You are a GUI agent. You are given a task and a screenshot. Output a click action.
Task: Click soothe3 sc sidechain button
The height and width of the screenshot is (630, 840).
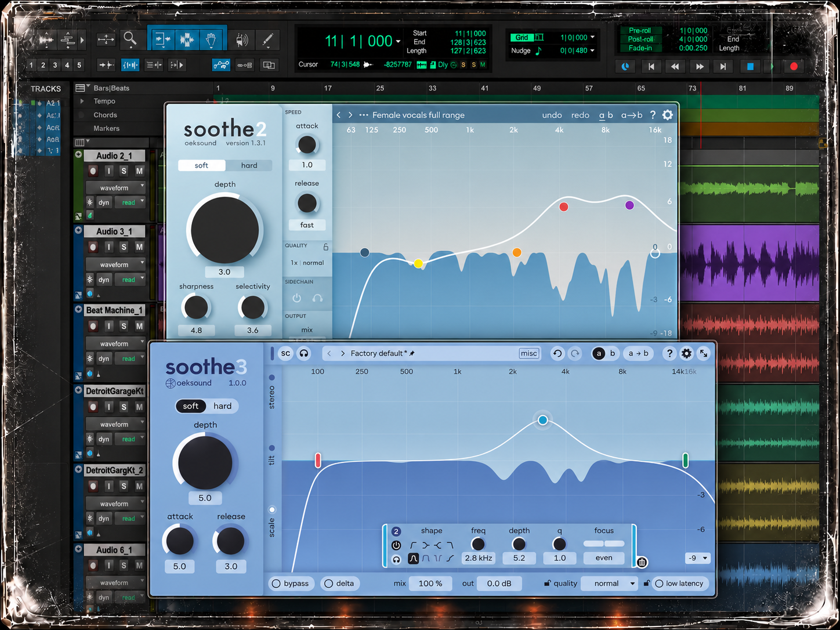click(285, 353)
